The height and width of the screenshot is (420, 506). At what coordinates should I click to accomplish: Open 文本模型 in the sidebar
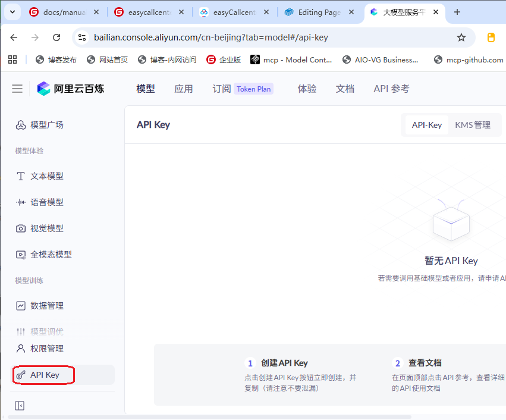click(62, 176)
